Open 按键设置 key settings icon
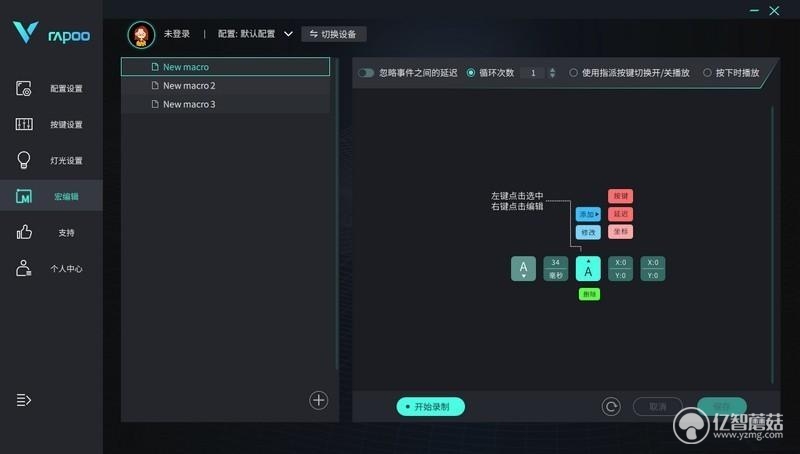Screen dimensions: 800x454 pos(23,124)
